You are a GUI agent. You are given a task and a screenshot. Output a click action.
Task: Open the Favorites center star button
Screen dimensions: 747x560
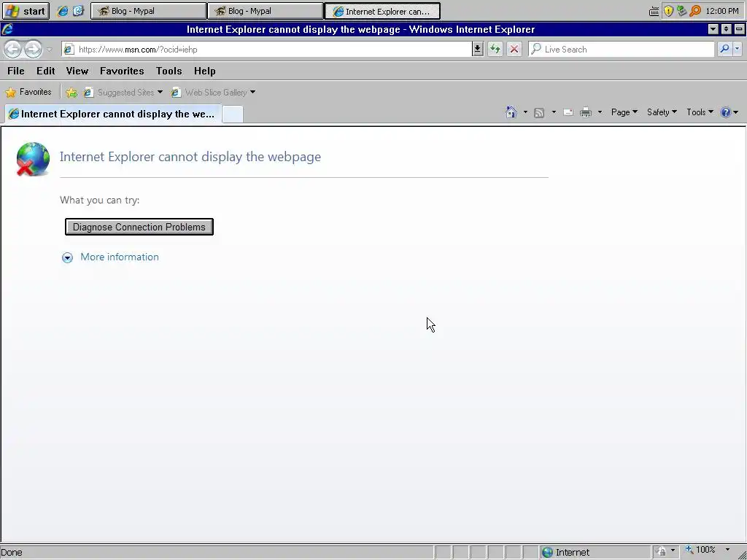pyautogui.click(x=28, y=93)
